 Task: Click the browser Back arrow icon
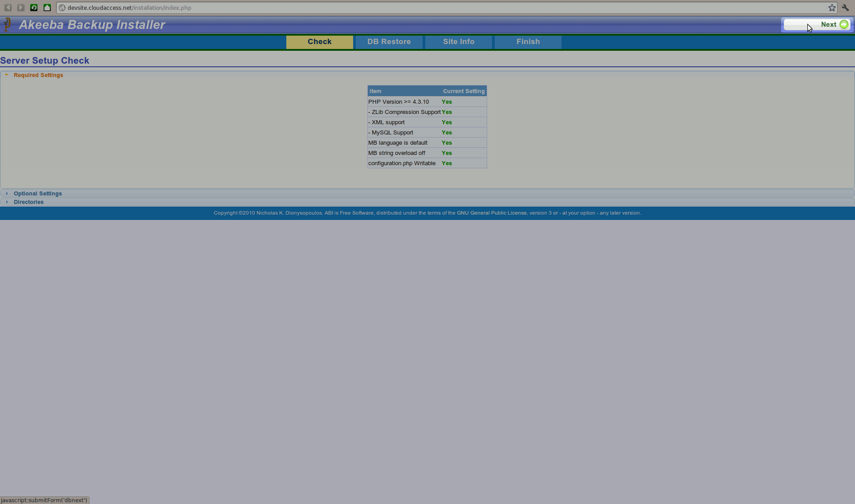point(8,8)
